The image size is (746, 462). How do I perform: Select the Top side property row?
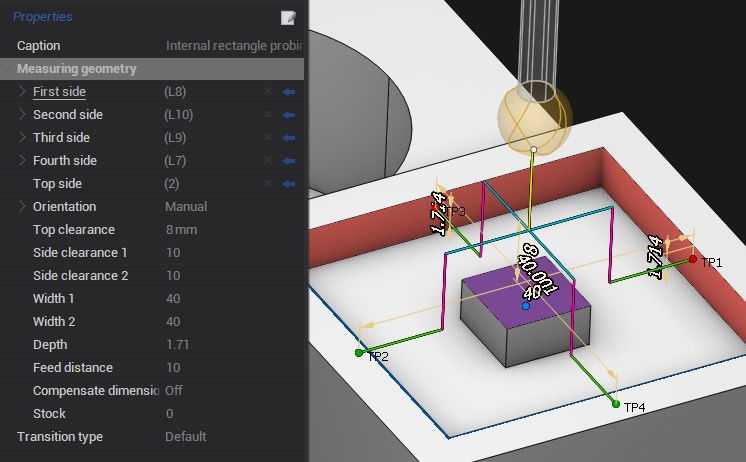[57, 184]
